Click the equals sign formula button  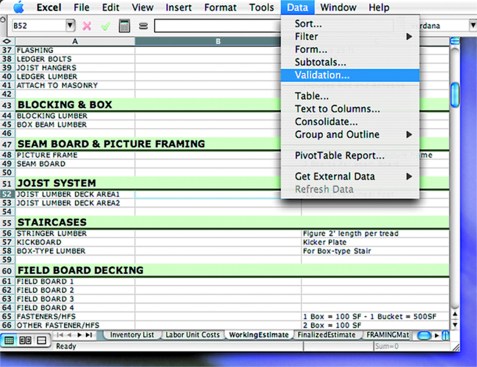pyautogui.click(x=143, y=26)
